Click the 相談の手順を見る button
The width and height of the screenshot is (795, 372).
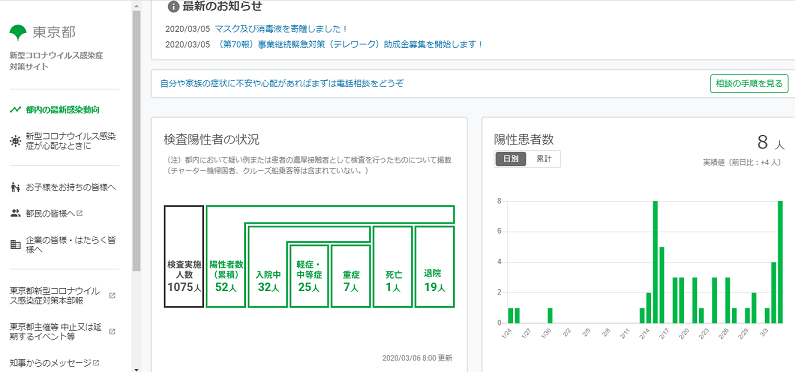pyautogui.click(x=749, y=83)
